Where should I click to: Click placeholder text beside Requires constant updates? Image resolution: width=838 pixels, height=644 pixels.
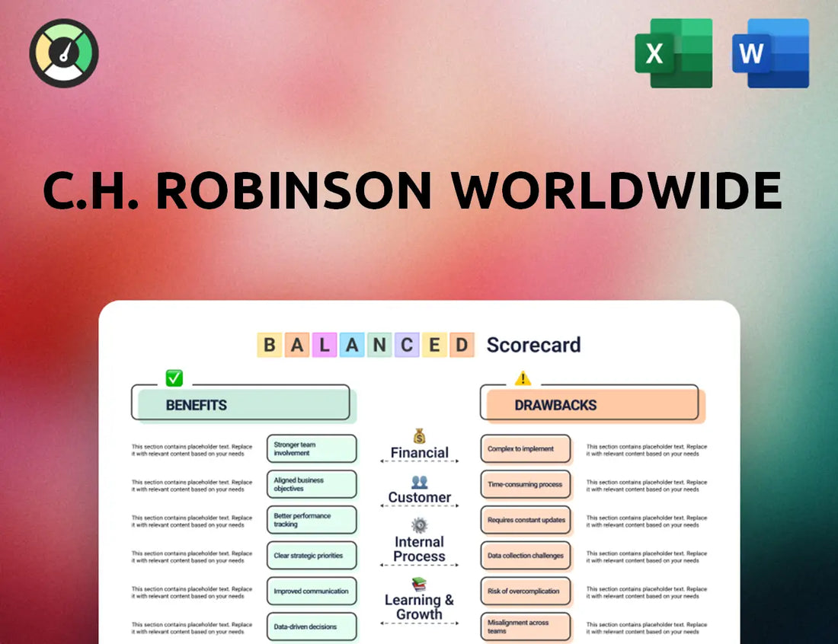647,521
